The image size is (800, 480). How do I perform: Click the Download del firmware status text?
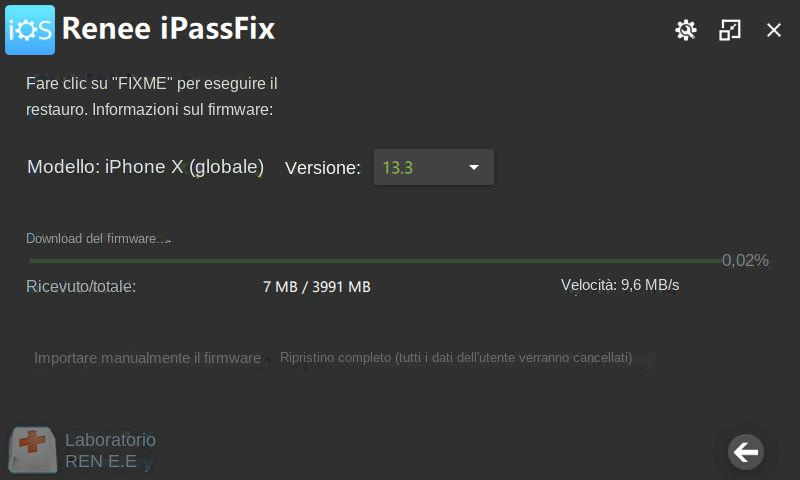coord(98,239)
